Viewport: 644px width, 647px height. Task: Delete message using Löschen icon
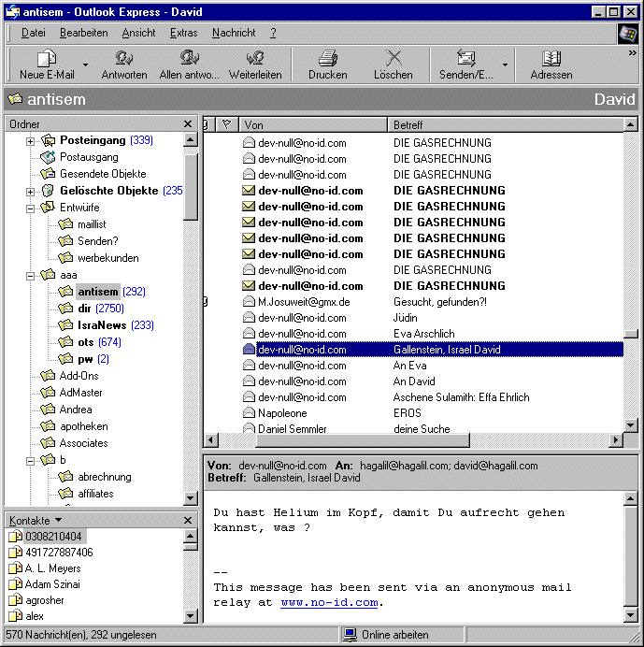tap(393, 59)
